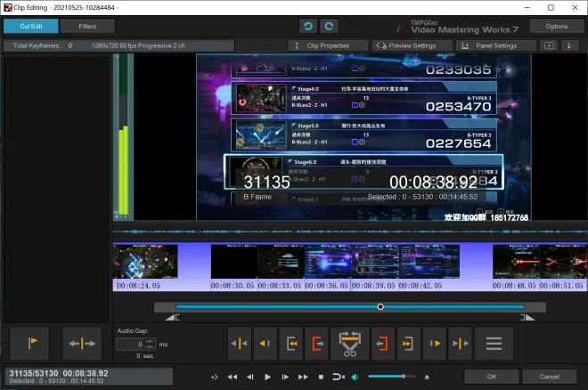This screenshot has width=588, height=390.
Task: Play the clip
Action: 267,377
